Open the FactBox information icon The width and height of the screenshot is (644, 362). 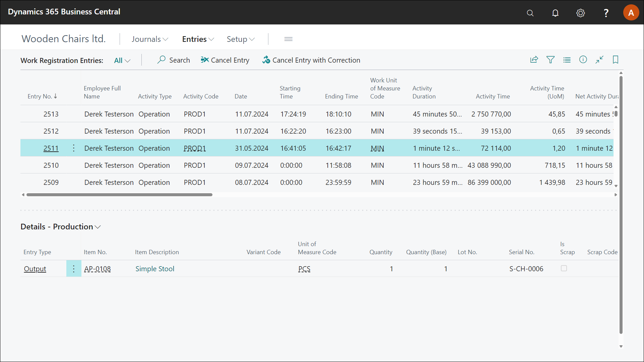pyautogui.click(x=583, y=60)
